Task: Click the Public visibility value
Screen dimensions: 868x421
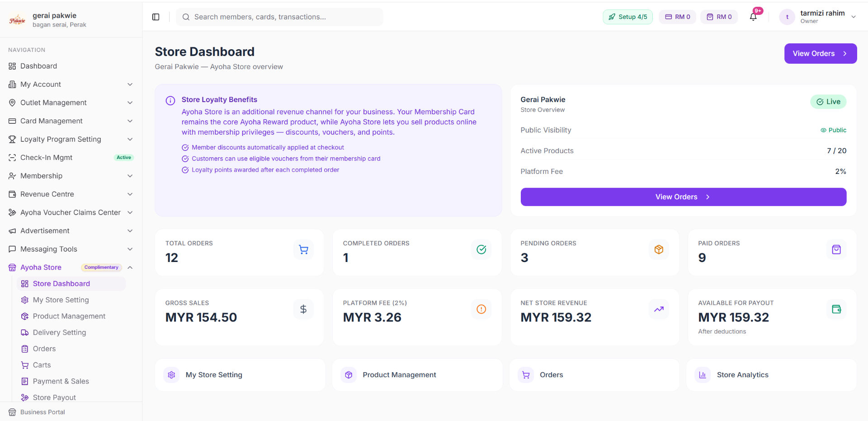Action: (x=833, y=130)
